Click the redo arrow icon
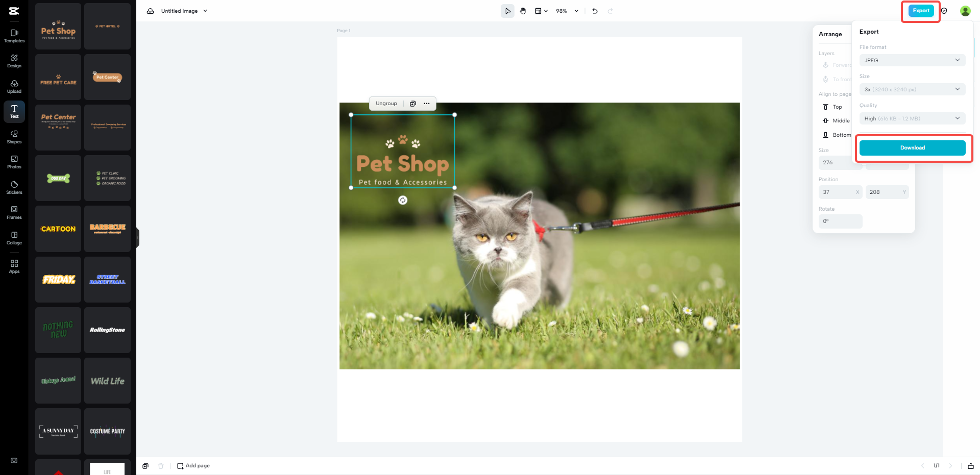 click(610, 11)
